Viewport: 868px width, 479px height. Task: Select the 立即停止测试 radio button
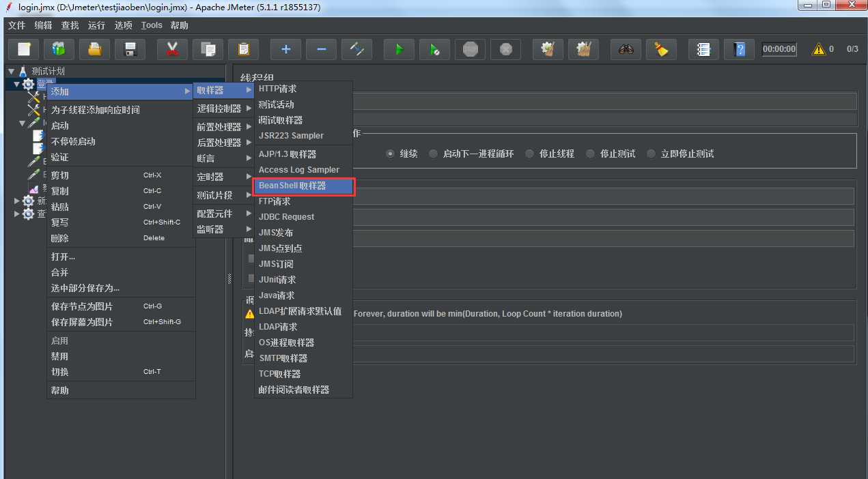point(651,154)
